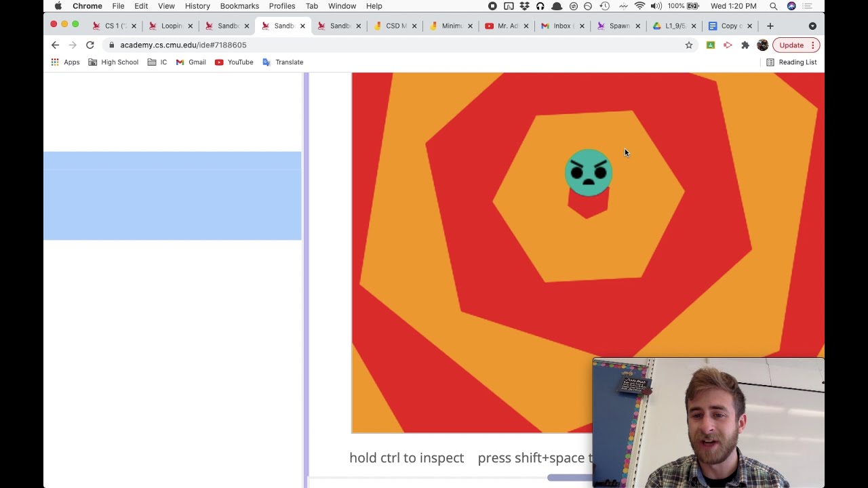Open Siri from the menu bar
Viewport: 868px width, 488px height.
(791, 6)
